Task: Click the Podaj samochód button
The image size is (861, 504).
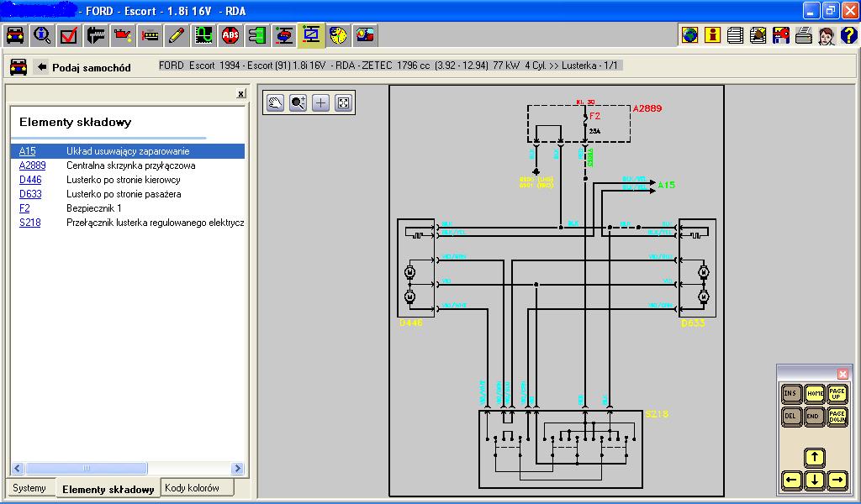Action: (x=84, y=67)
